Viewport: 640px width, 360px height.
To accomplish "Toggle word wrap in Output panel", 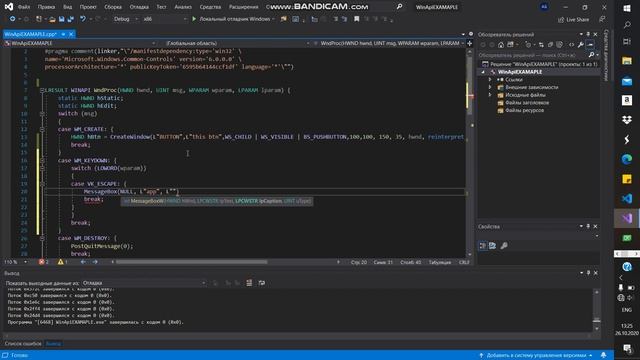I will 262,283.
